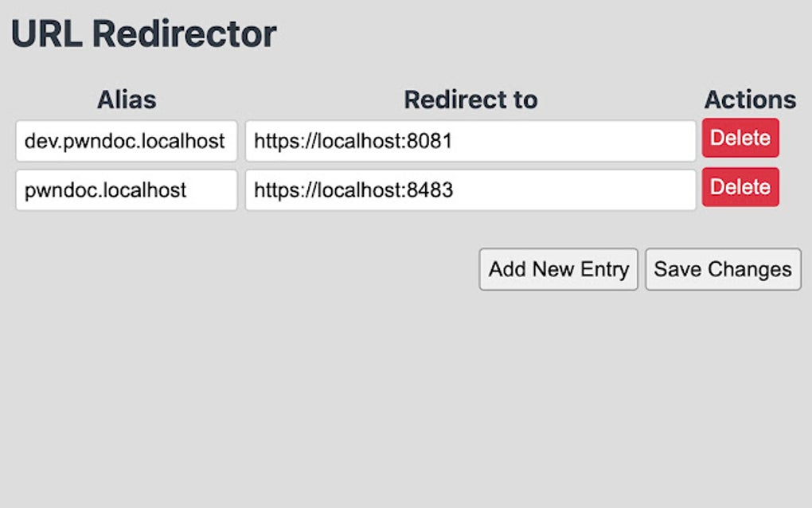Click the Actions column header

coord(750,100)
